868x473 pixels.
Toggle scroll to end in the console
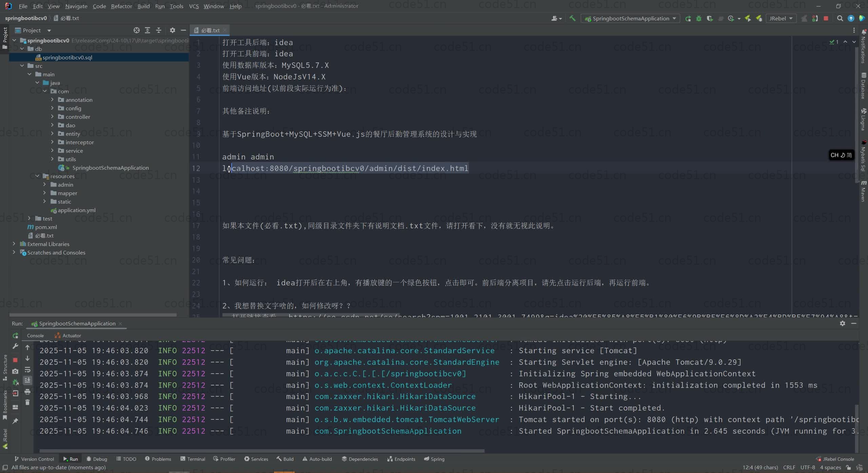tap(27, 380)
